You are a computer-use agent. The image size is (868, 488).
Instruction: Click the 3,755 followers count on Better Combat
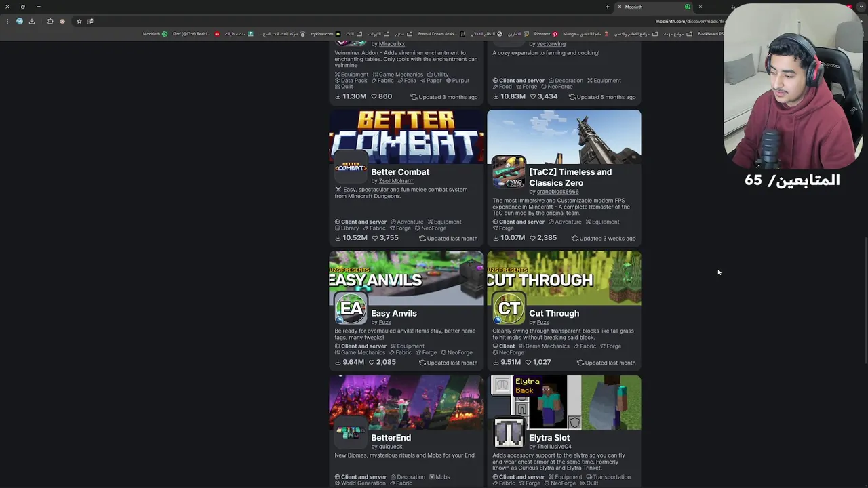click(384, 238)
